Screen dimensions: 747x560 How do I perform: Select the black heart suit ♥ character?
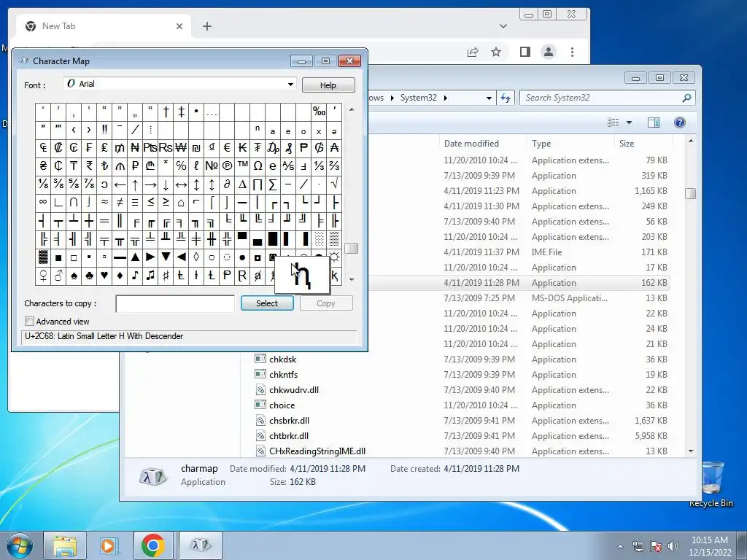coord(104,276)
